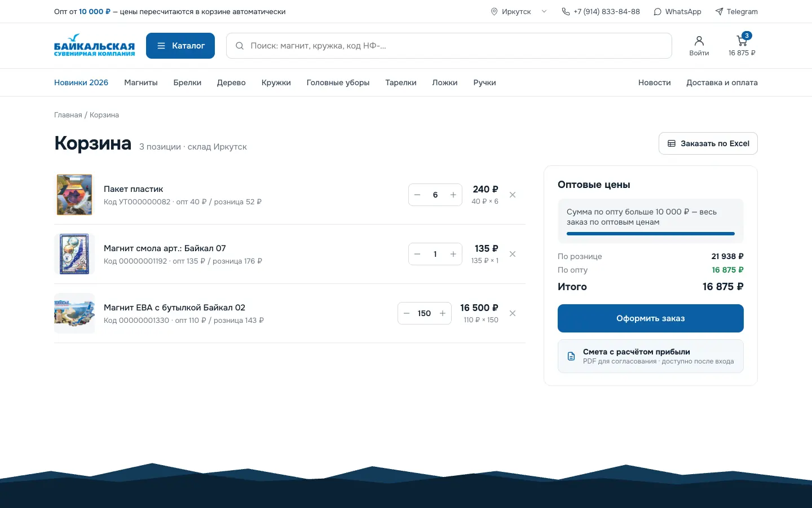Open the Ручки category
812x508 pixels.
pos(485,82)
